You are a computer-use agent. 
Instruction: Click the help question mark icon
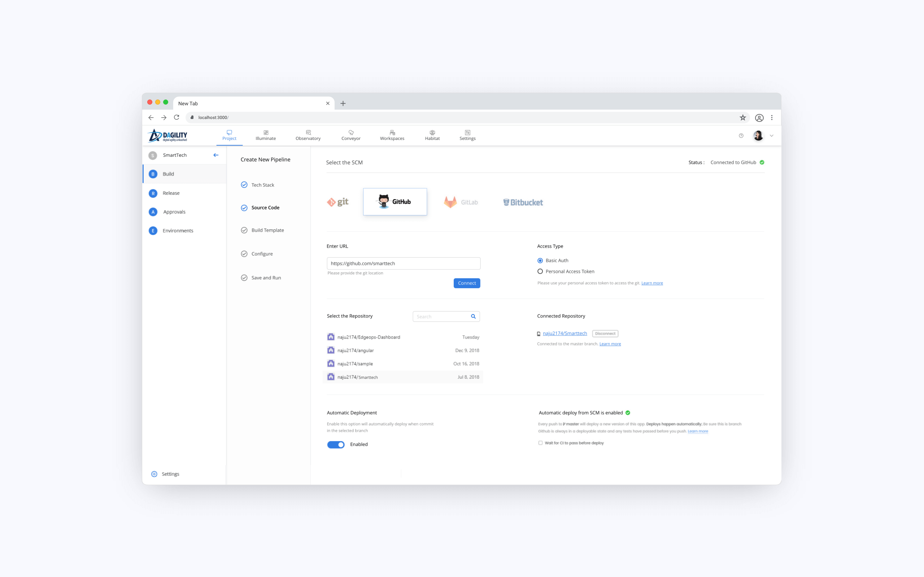(741, 136)
